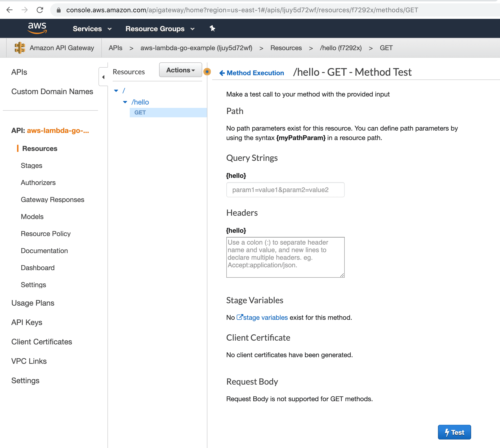The height and width of the screenshot is (448, 500).
Task: Open Authorizers section
Action: click(x=38, y=182)
